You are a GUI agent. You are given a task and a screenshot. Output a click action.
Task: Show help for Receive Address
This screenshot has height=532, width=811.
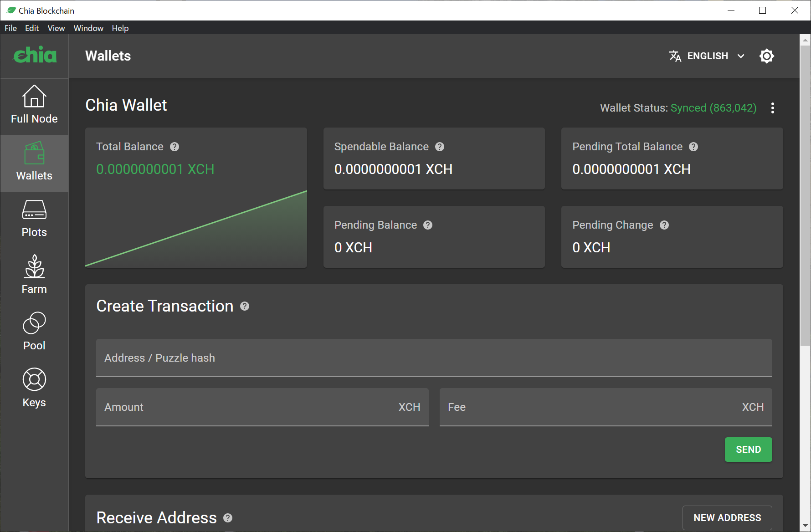228,518
